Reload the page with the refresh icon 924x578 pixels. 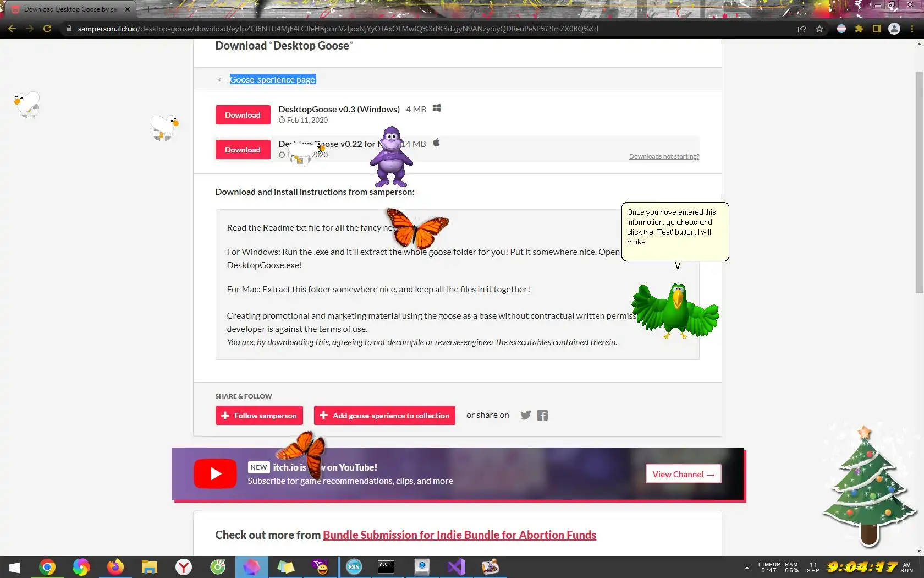pyautogui.click(x=47, y=29)
